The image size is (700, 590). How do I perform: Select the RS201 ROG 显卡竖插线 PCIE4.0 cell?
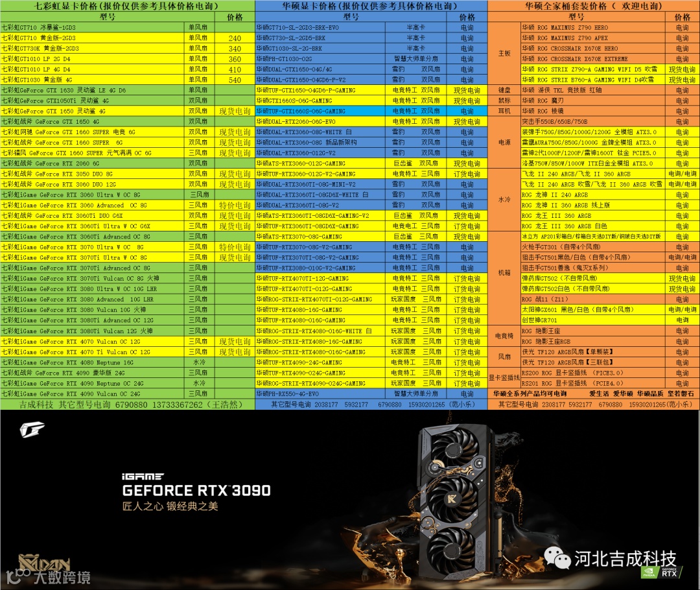tap(593, 383)
